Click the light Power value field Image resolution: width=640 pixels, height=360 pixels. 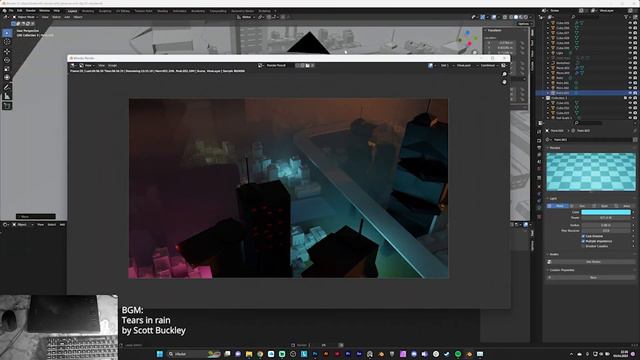pyautogui.click(x=606, y=218)
